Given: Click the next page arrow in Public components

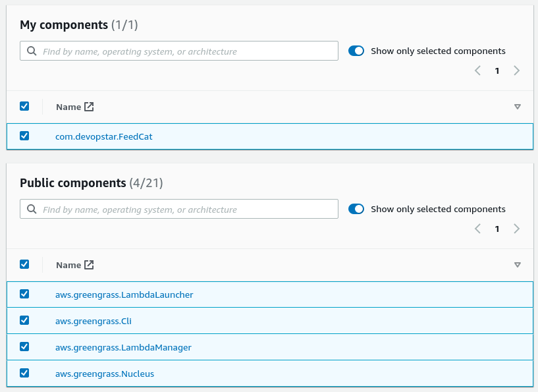Looking at the screenshot, I should [517, 229].
